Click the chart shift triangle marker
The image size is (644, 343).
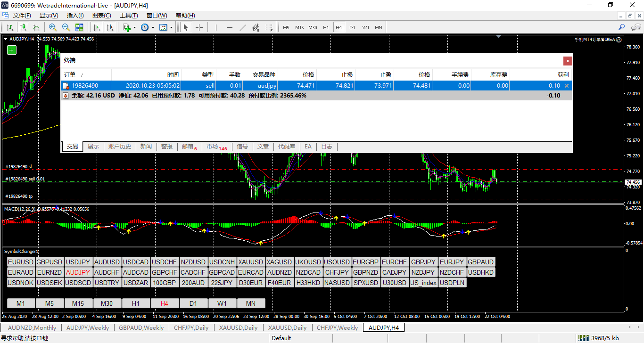click(x=499, y=36)
